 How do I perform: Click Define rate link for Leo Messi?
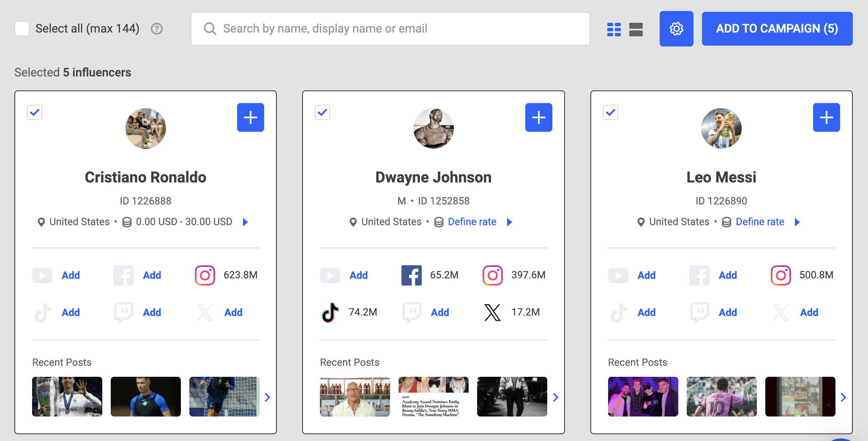tap(759, 222)
